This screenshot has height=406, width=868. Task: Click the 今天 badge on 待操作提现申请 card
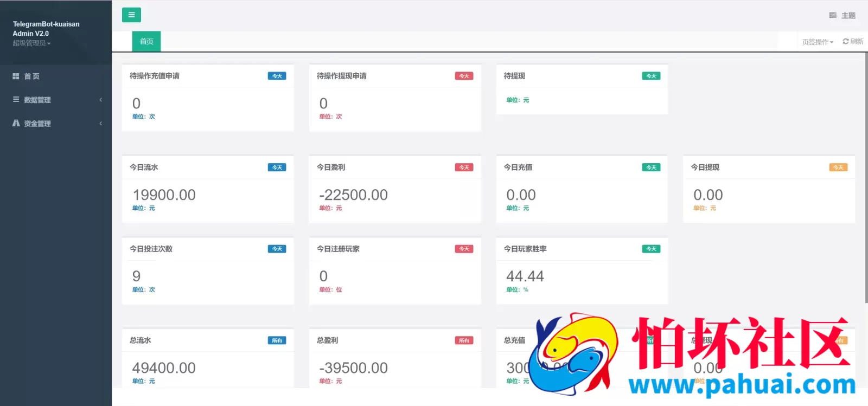tap(464, 76)
